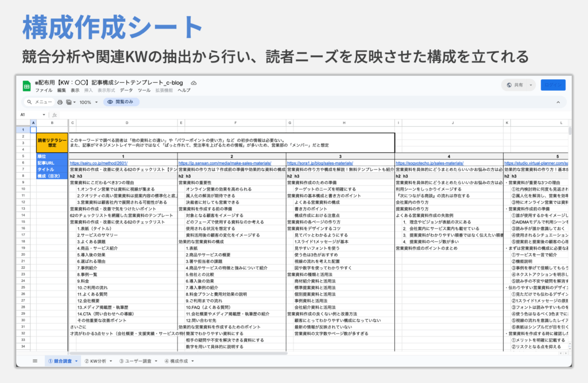Open the all sheets list icon
Screen dimensions: 588x383
35,361
